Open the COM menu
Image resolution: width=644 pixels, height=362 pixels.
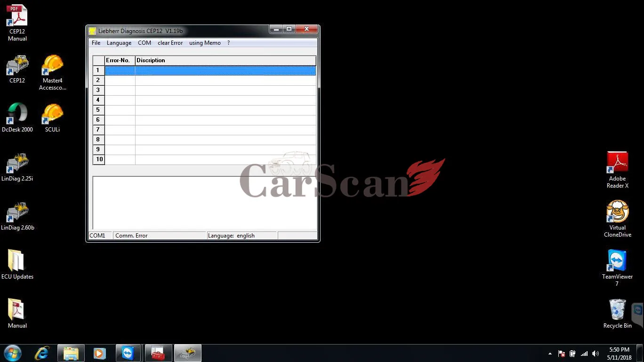[145, 43]
